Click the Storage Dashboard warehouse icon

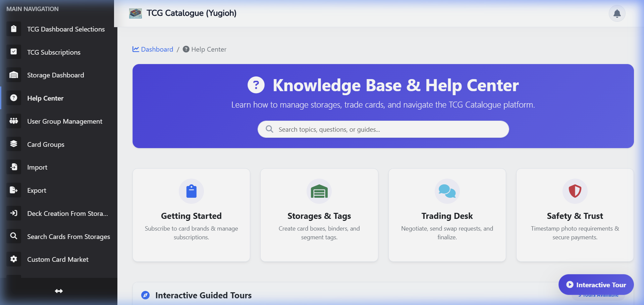tap(13, 75)
